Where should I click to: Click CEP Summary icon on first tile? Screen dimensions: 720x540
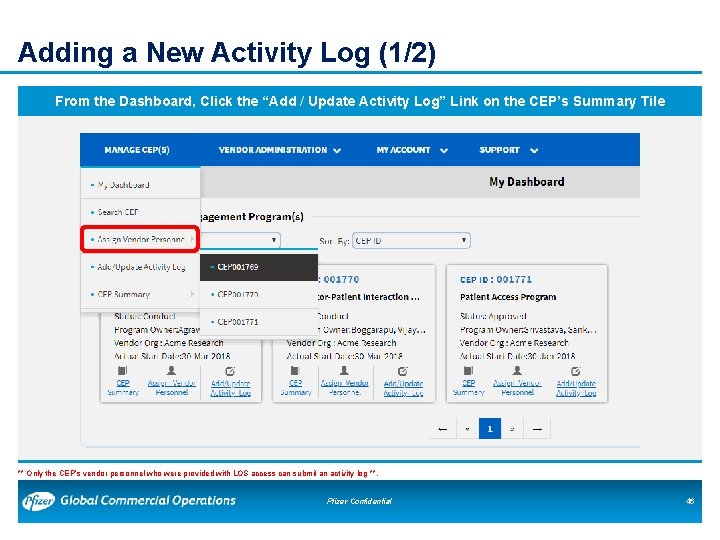(x=123, y=370)
